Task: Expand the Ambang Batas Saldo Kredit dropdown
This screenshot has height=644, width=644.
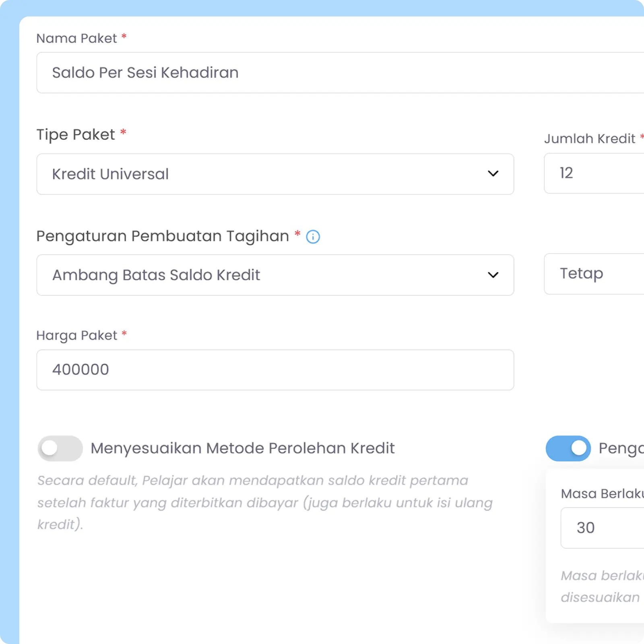Action: [x=275, y=275]
